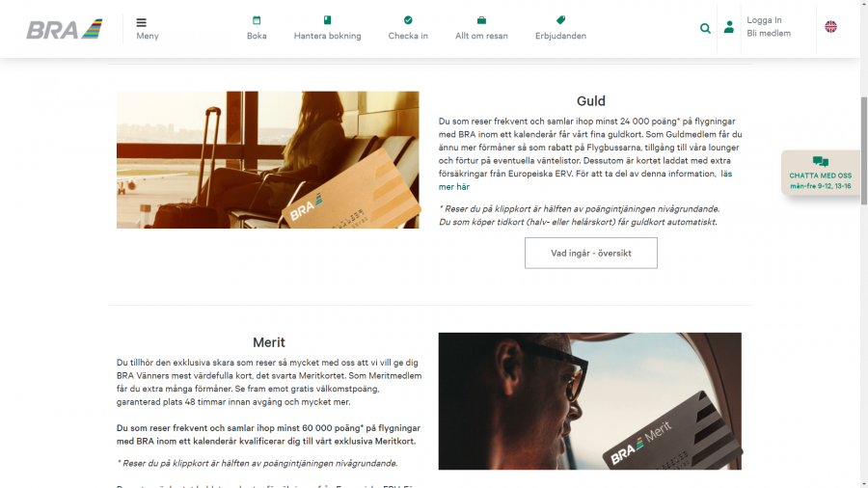
Task: Click the Hantera bokning book icon
Action: coord(327,20)
